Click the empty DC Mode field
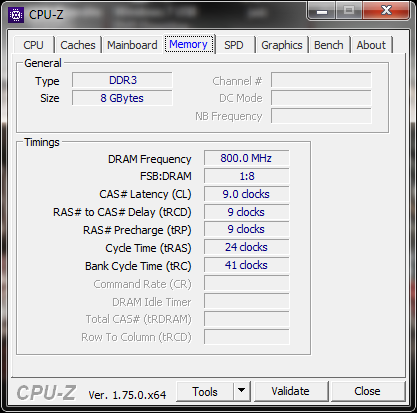This screenshot has width=417, height=413. click(x=321, y=98)
